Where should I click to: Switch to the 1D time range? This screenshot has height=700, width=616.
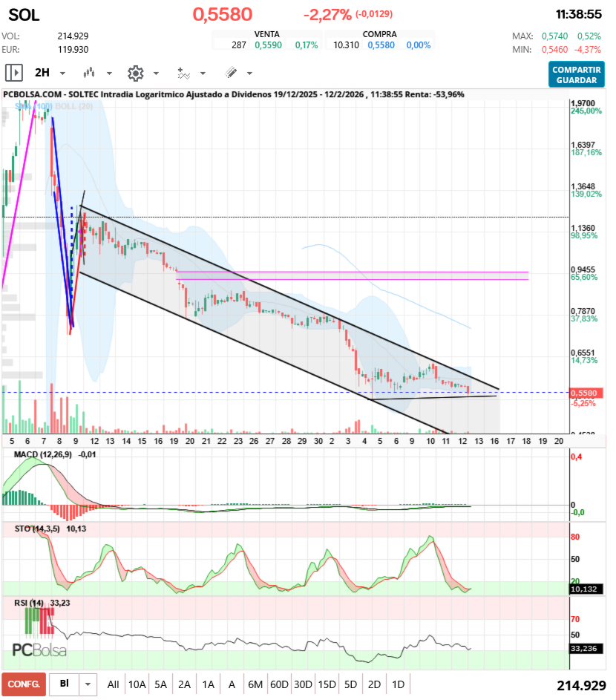coord(398,684)
